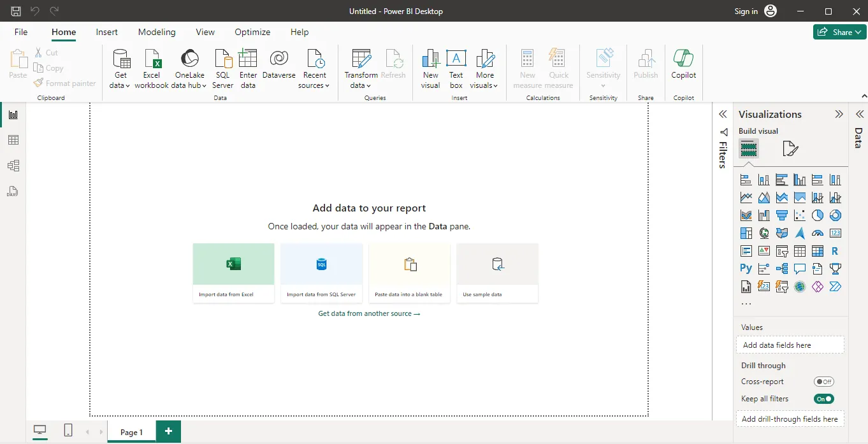
Task: Collapse the ribbon with the chevron
Action: pyautogui.click(x=864, y=96)
